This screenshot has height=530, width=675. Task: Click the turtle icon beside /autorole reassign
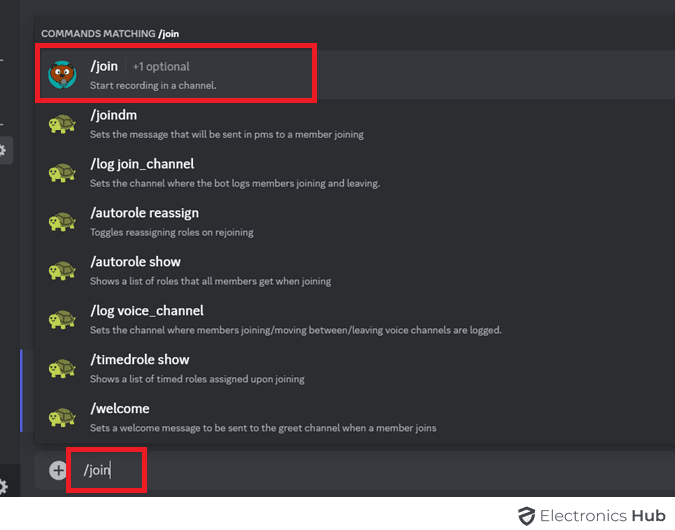point(63,221)
